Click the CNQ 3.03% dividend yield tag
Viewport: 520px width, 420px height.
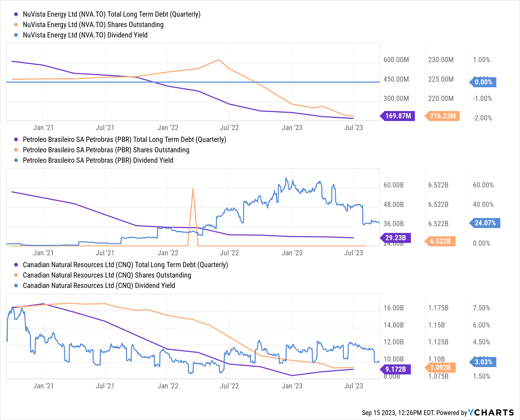[483, 362]
